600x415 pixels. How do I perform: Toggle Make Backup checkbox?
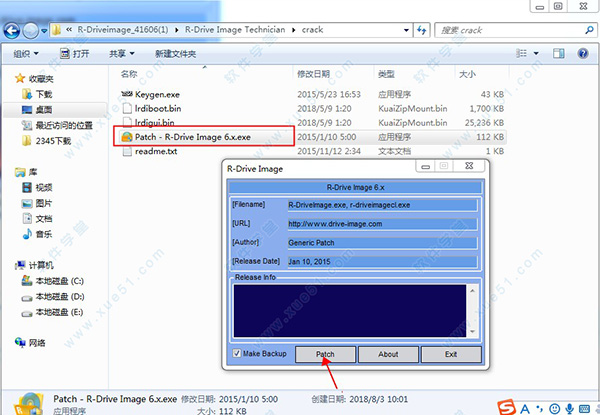pyautogui.click(x=237, y=353)
